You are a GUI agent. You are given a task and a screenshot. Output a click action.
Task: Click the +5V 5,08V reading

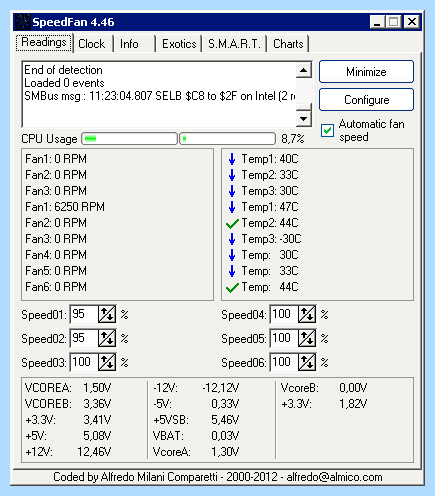68,436
